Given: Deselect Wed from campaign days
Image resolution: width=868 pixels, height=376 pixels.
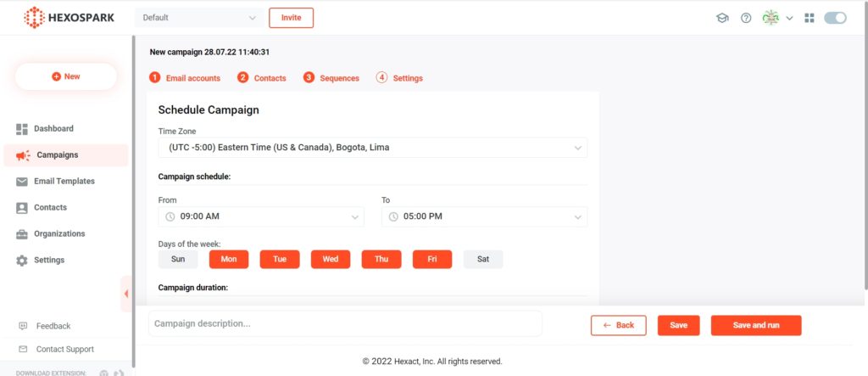Looking at the screenshot, I should tap(331, 259).
